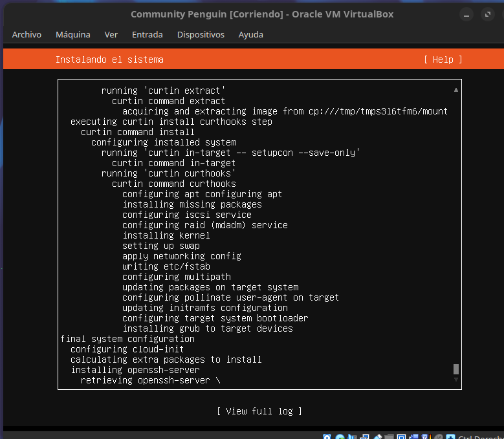Select the line 'installing missing packages'

click(x=192, y=204)
